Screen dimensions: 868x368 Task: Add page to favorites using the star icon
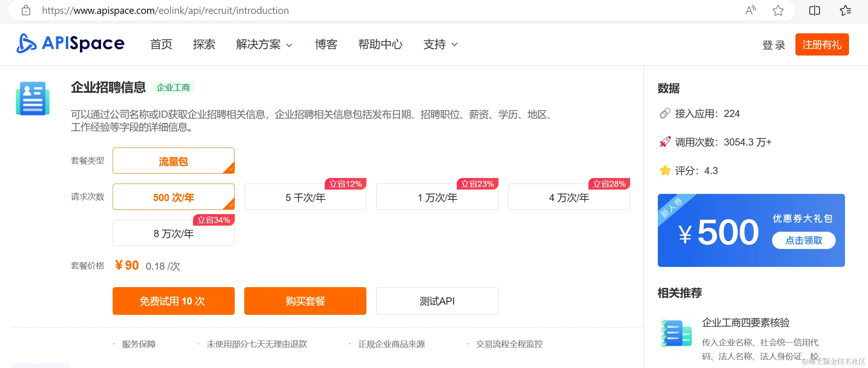pyautogui.click(x=778, y=10)
